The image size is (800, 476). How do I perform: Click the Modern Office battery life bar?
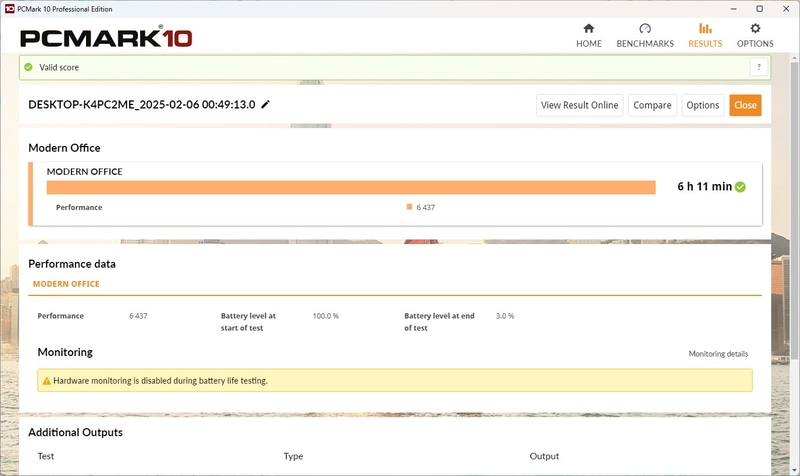(x=351, y=187)
